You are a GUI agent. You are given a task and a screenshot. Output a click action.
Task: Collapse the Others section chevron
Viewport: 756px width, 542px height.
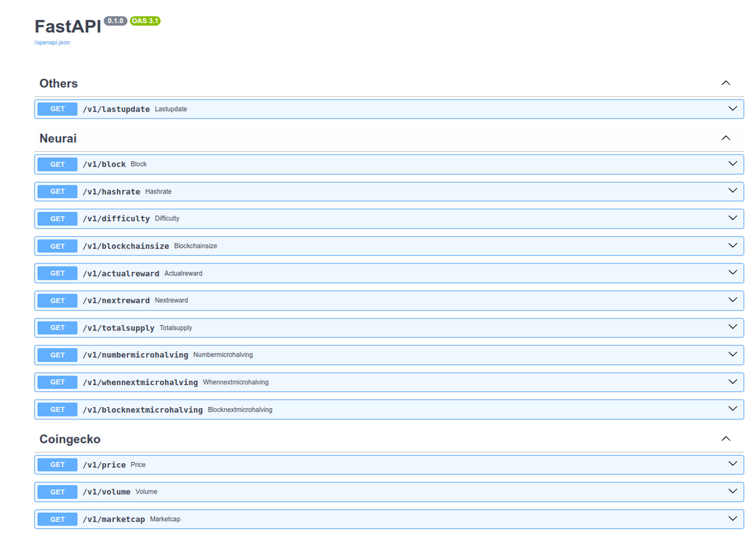tap(726, 83)
